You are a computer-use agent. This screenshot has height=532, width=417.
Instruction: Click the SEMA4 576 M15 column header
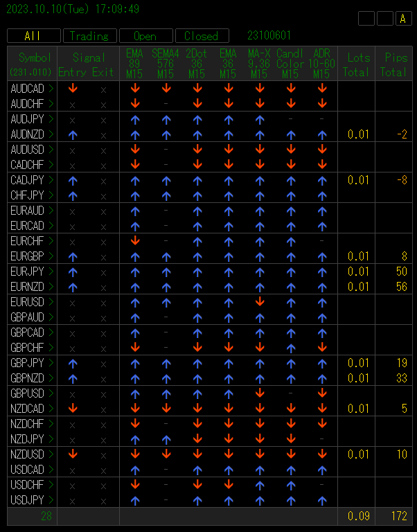166,64
